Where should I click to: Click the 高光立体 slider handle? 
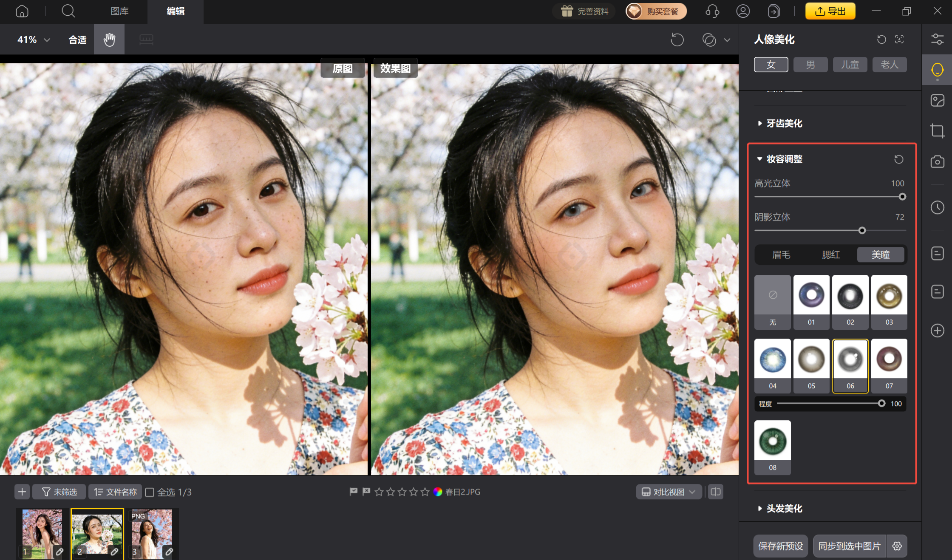pos(902,197)
